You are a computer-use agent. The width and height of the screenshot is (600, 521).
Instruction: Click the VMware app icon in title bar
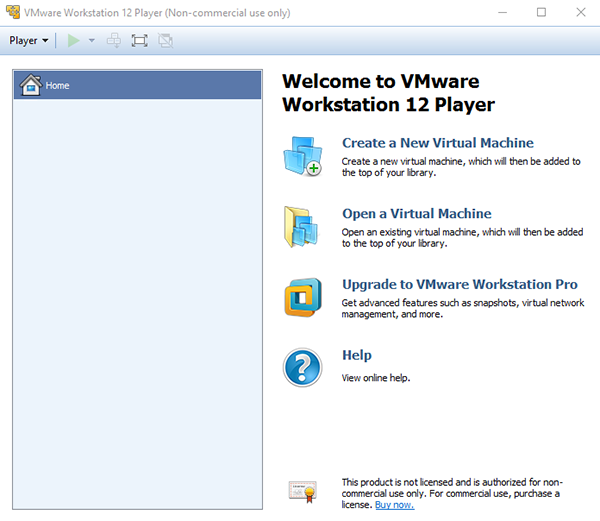click(12, 12)
